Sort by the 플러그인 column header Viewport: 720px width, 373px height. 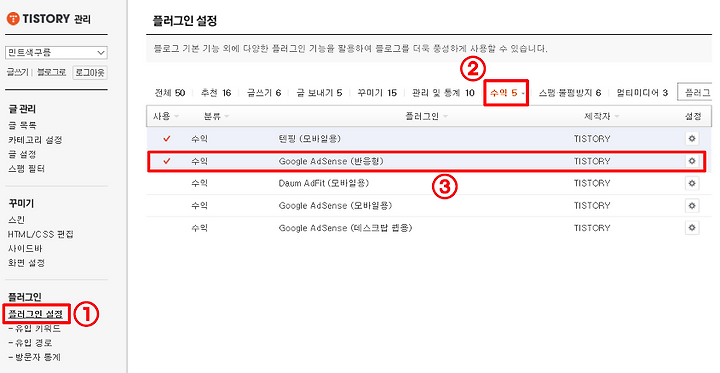coord(426,117)
